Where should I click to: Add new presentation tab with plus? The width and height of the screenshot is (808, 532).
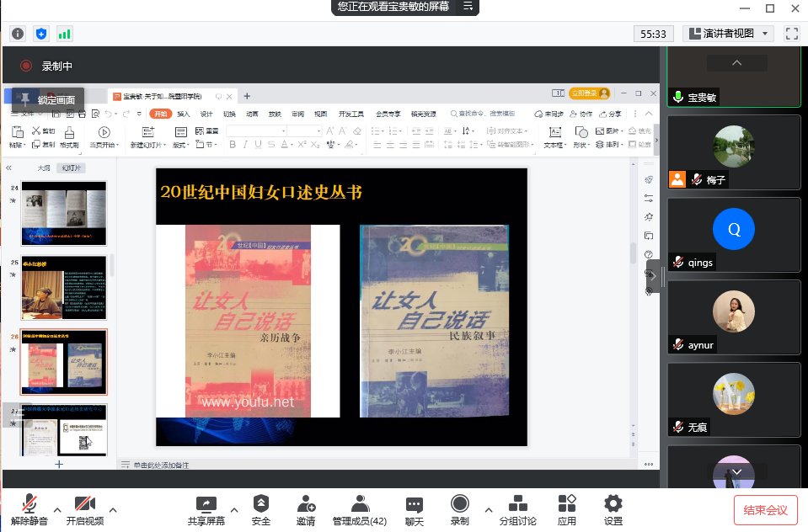coord(247,96)
